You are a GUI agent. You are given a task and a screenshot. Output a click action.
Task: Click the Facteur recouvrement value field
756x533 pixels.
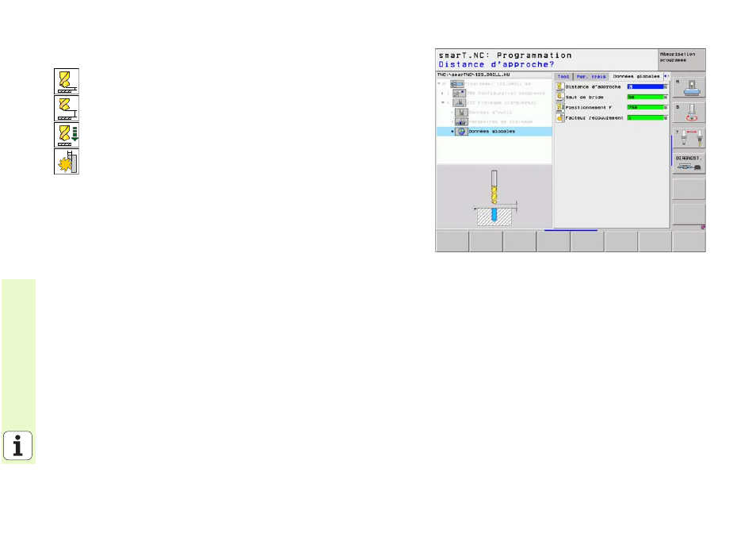pyautogui.click(x=645, y=117)
